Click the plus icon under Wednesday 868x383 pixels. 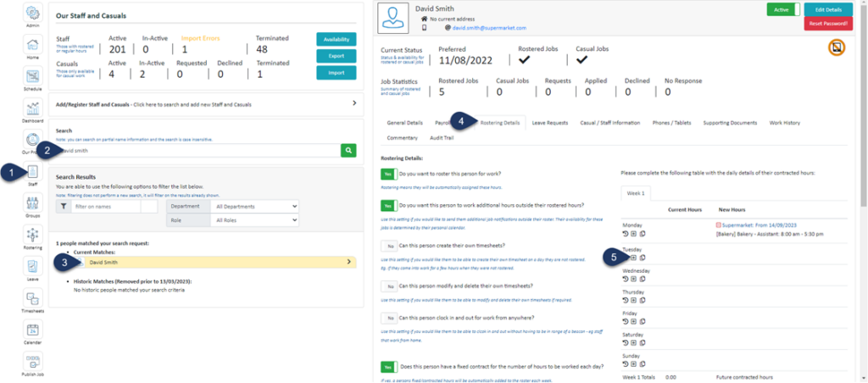pos(634,279)
